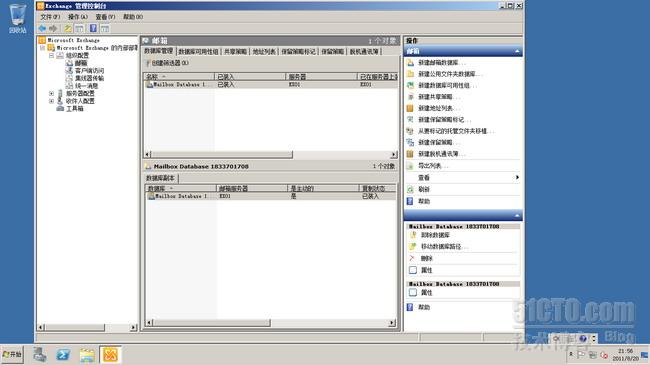Open the 操作 (Action) menu

pyautogui.click(x=78, y=17)
